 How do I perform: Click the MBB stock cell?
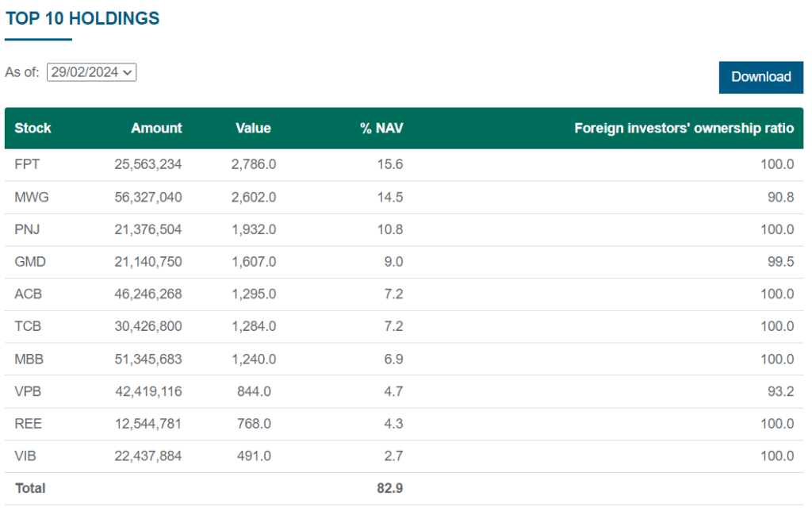[x=29, y=359]
